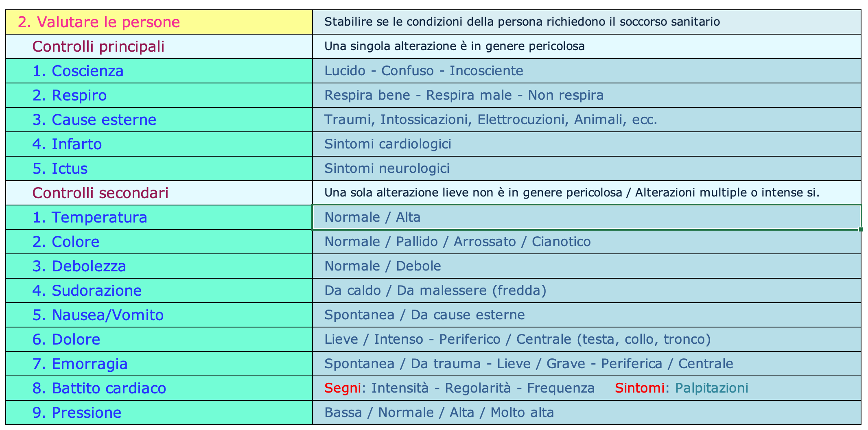The image size is (868, 430).
Task: Select the '2. Valutare le persone' header cell
Action: point(159,22)
